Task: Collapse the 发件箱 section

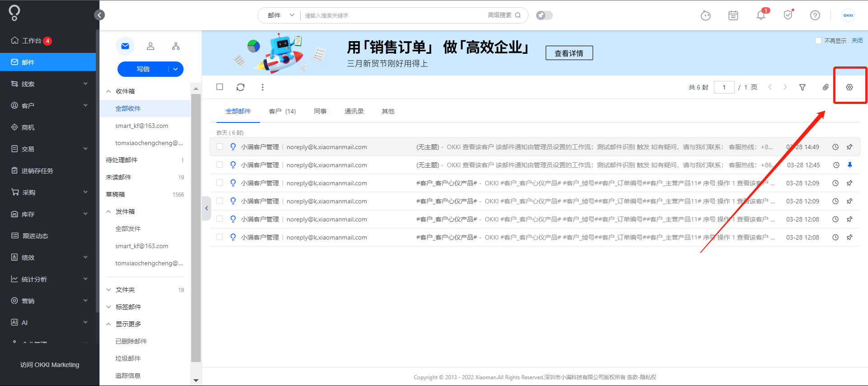Action: 108,212
